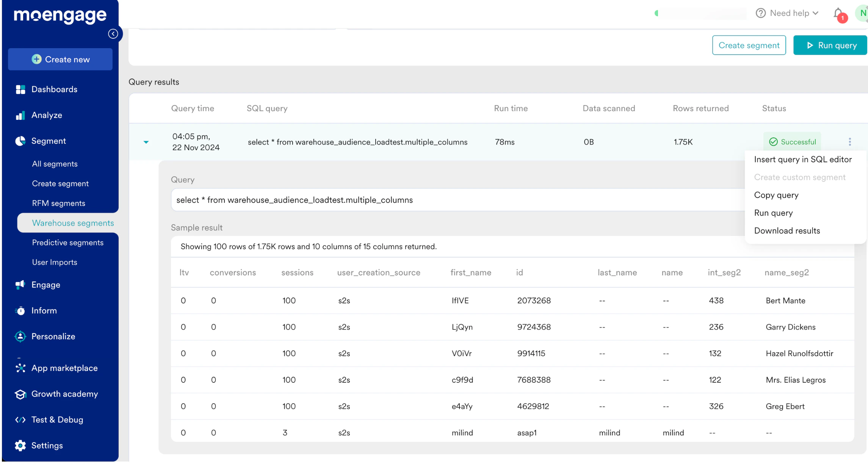Open the App marketplace icon
The height and width of the screenshot is (465, 868).
[x=20, y=368]
